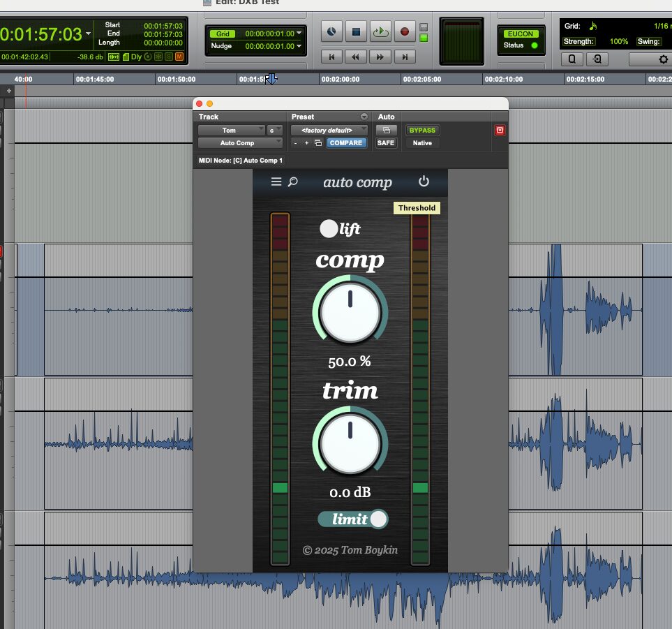This screenshot has width=672, height=629.
Task: Click the magnifier icon in auto comp
Action: 292,182
